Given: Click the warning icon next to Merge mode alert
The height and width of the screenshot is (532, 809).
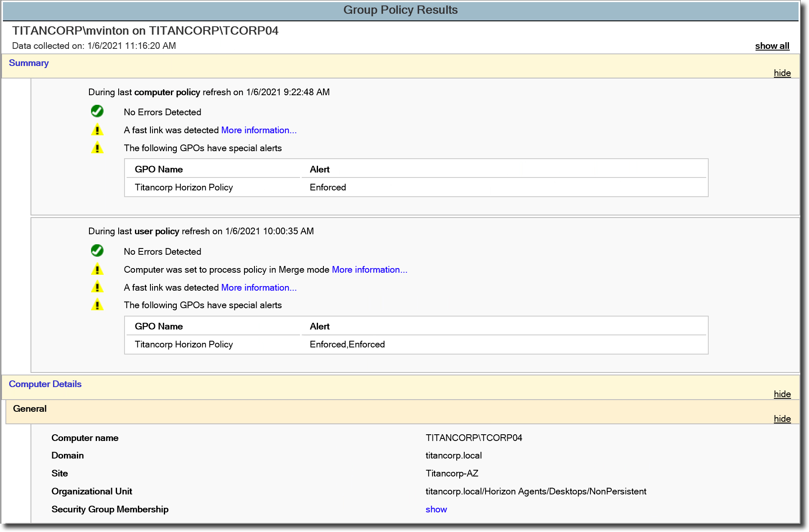Looking at the screenshot, I should pyautogui.click(x=97, y=270).
